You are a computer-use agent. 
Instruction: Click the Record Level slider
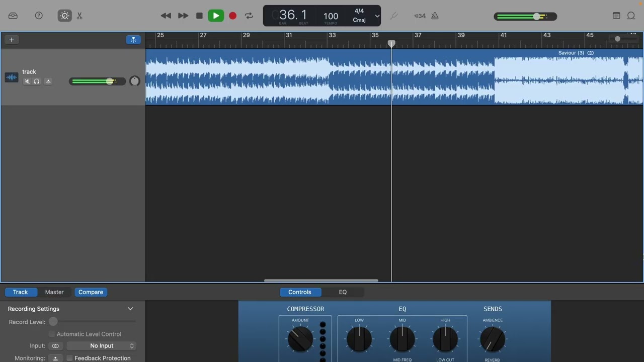[x=92, y=322]
